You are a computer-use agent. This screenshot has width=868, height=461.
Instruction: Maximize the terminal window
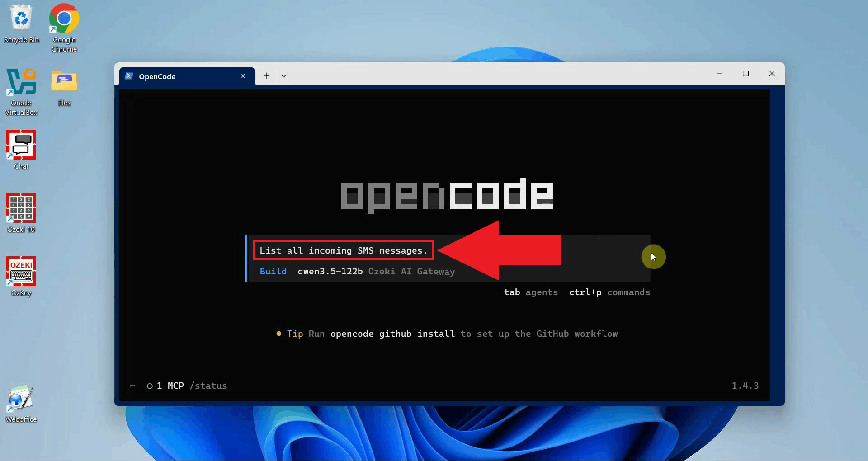pos(745,73)
